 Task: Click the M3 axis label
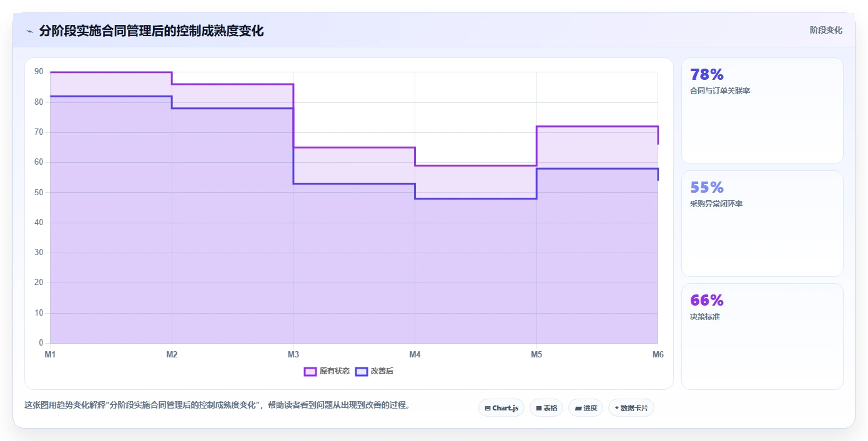[x=293, y=354]
